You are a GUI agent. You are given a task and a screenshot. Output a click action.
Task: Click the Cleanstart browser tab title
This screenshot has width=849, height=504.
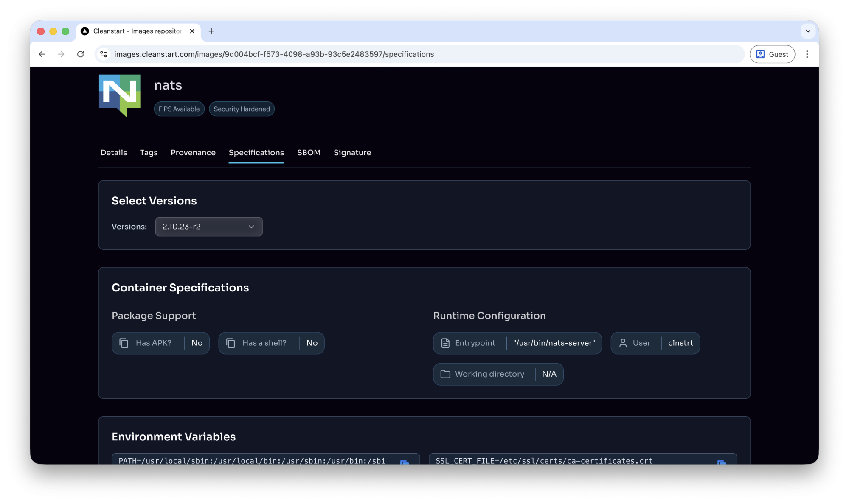[x=137, y=31]
